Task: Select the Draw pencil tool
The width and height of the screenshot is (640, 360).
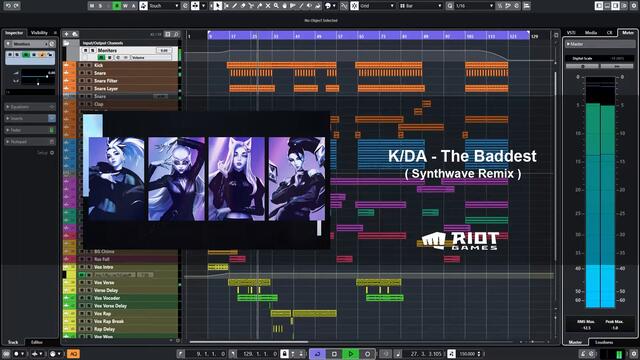Action: [234, 6]
